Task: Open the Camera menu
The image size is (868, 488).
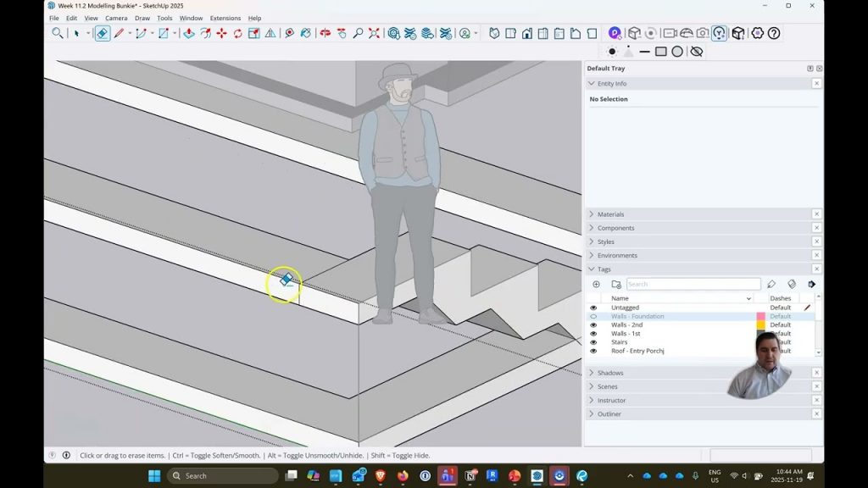Action: [116, 18]
